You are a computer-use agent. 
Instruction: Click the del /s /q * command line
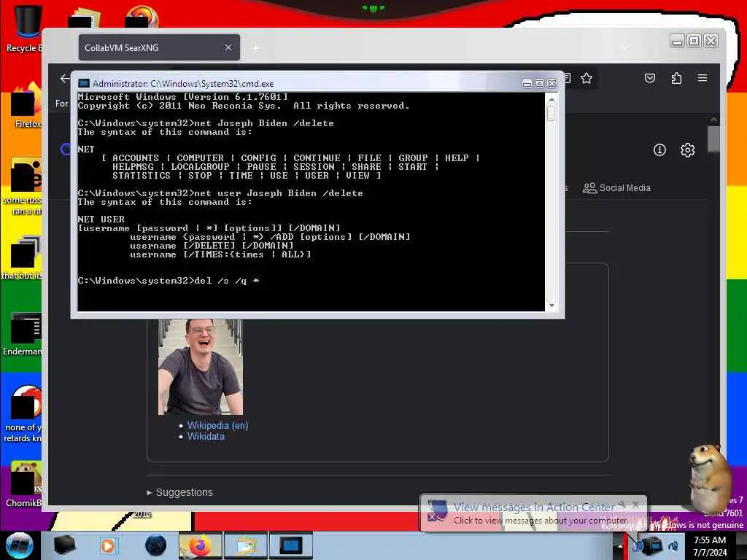click(x=169, y=281)
